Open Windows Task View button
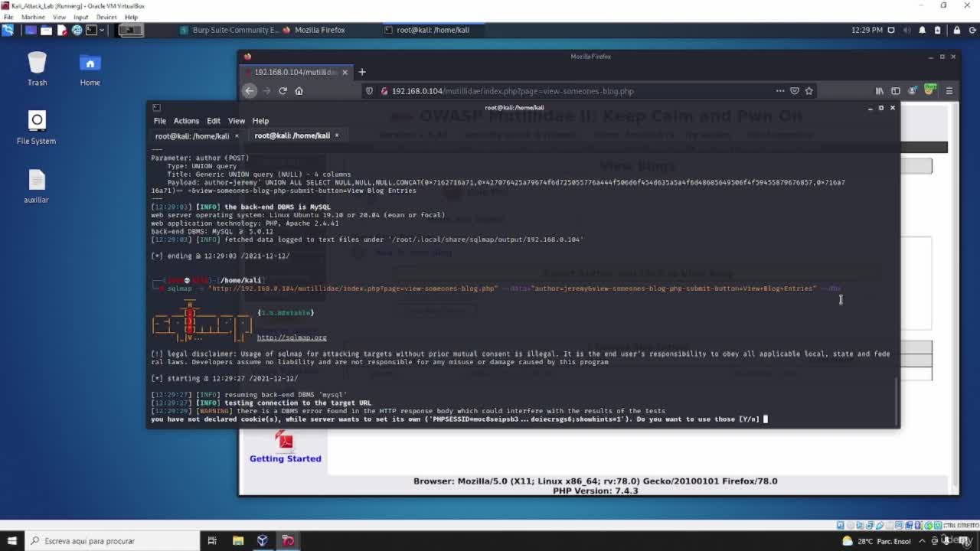Viewport: 980px width, 551px height. [x=212, y=541]
